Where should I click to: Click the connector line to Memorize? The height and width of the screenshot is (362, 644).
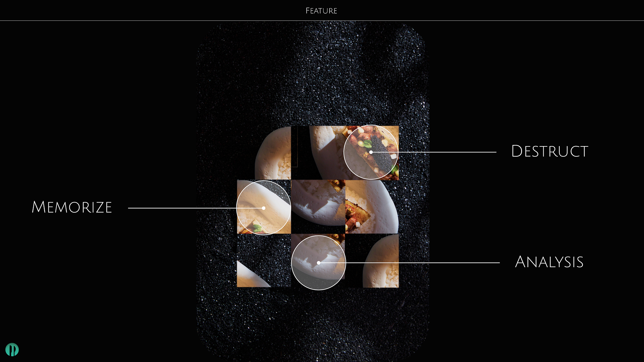pos(196,208)
